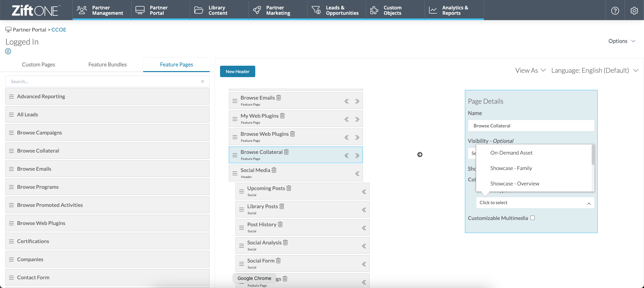This screenshot has width=644, height=288.
Task: Delete Post History with trash icon
Action: click(280, 224)
